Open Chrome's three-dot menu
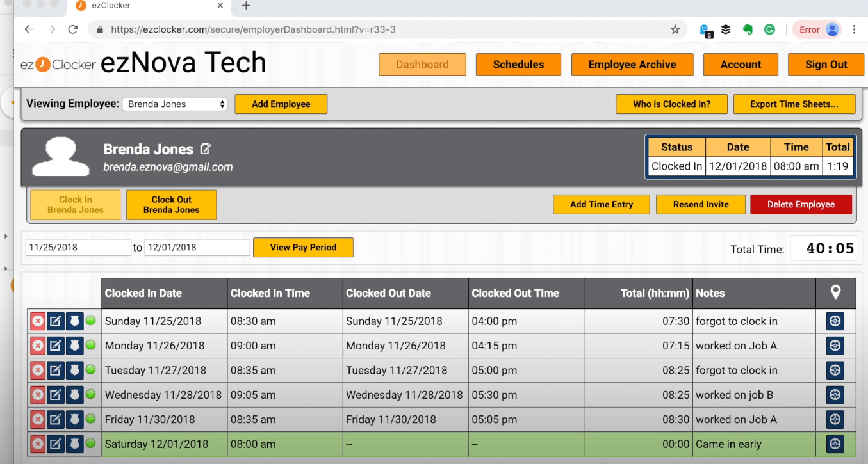 point(855,29)
